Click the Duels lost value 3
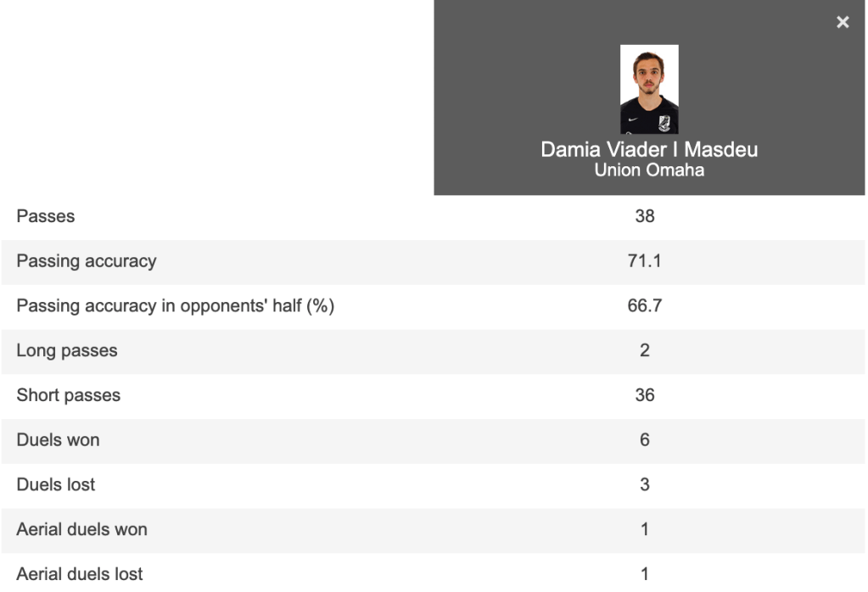Viewport: 868px width, 592px height. pos(645,485)
